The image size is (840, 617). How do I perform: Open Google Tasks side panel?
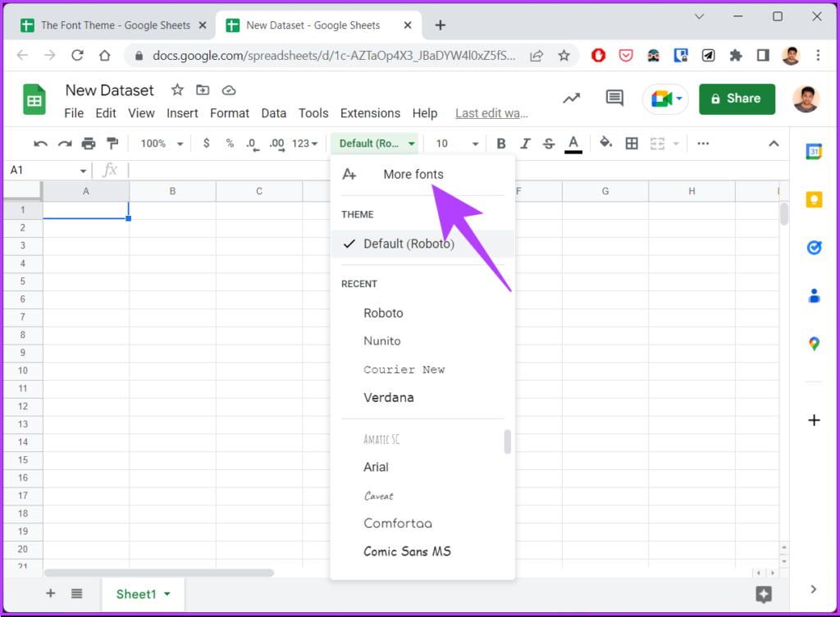814,248
